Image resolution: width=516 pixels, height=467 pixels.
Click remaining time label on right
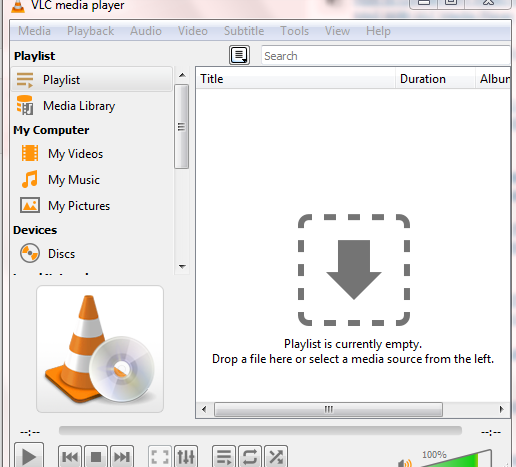tap(491, 432)
